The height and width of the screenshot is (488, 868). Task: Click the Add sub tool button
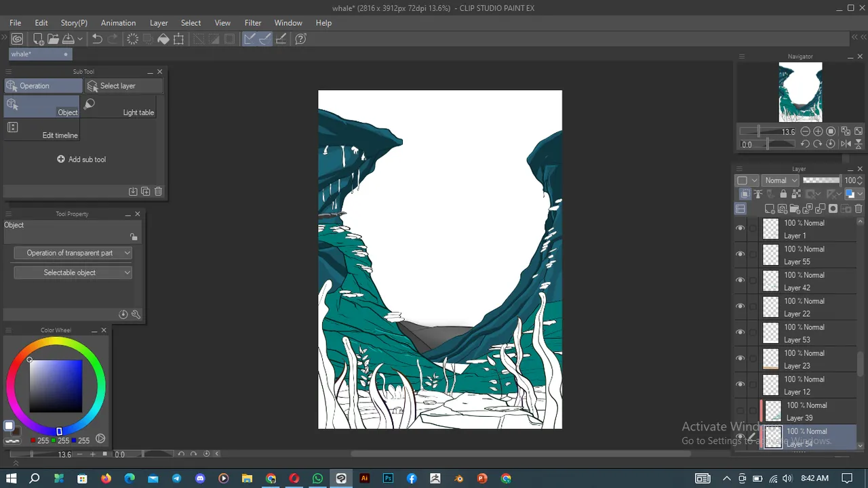[x=81, y=159]
